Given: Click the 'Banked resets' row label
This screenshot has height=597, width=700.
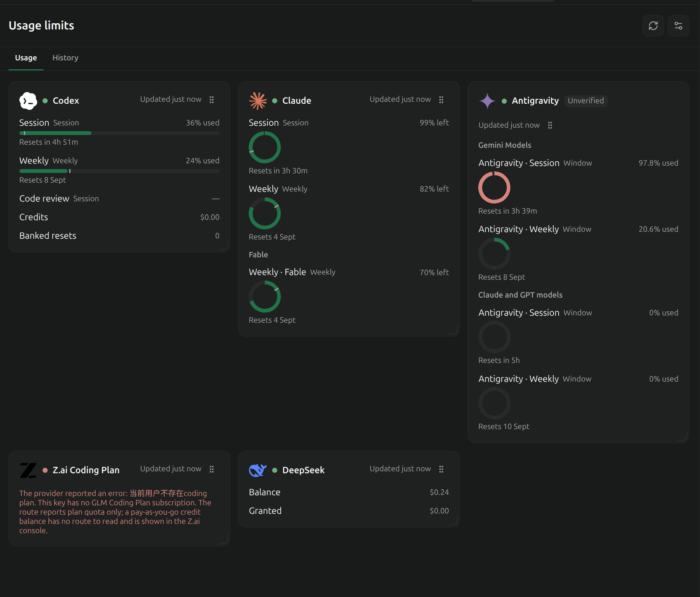Looking at the screenshot, I should tap(48, 236).
